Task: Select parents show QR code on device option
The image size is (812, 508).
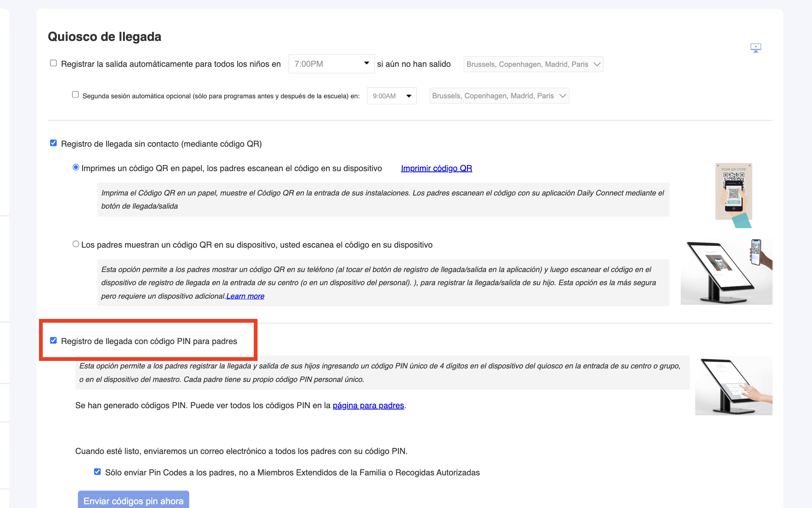Action: pos(76,244)
